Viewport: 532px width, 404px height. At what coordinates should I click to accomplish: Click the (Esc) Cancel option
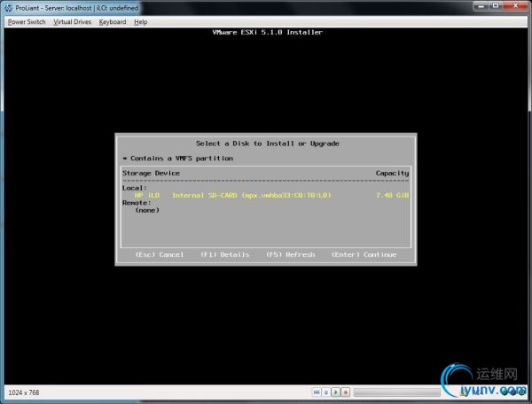pos(160,254)
